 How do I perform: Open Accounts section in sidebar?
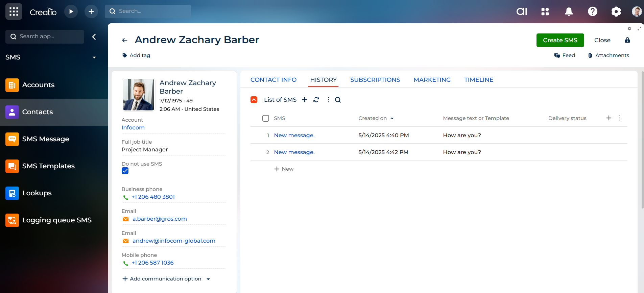click(x=54, y=85)
